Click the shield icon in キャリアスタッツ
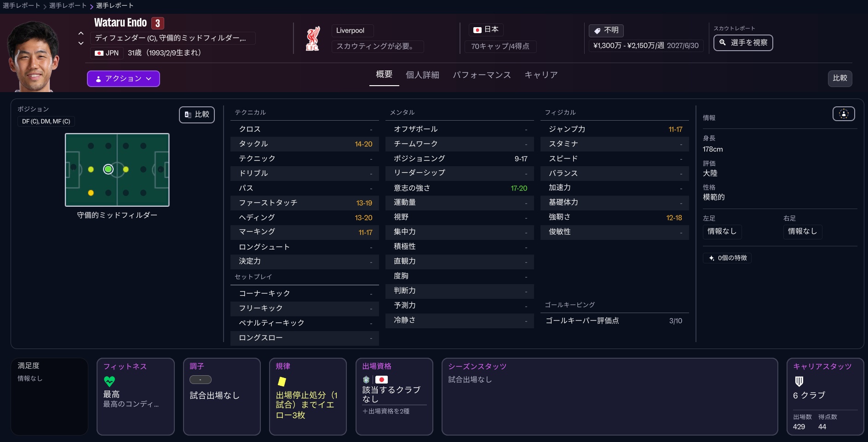 [799, 381]
